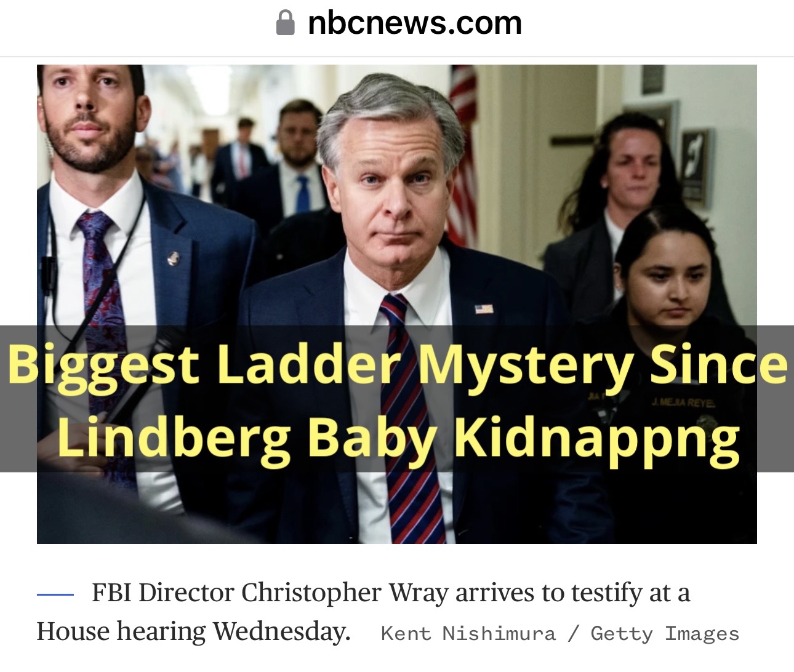Screen dimensions: 794x672
Task: Select the nbcnews.com address text
Action: (415, 23)
